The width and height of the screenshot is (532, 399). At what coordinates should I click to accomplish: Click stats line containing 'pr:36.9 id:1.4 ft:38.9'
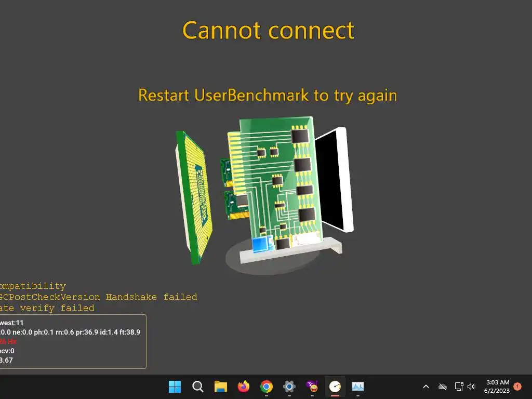tap(70, 332)
